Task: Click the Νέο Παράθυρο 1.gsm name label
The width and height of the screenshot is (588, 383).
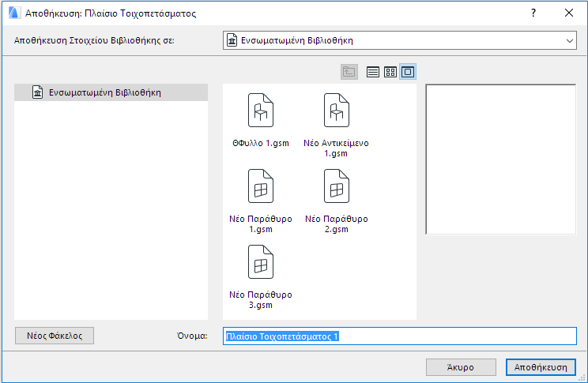Action: 261,223
